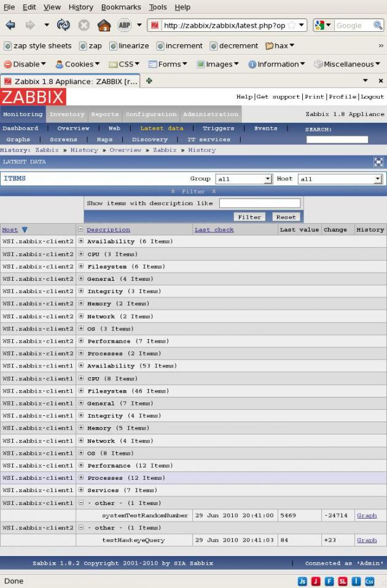Click the SL status bar icon
This screenshot has height=588, width=387.
tap(343, 581)
